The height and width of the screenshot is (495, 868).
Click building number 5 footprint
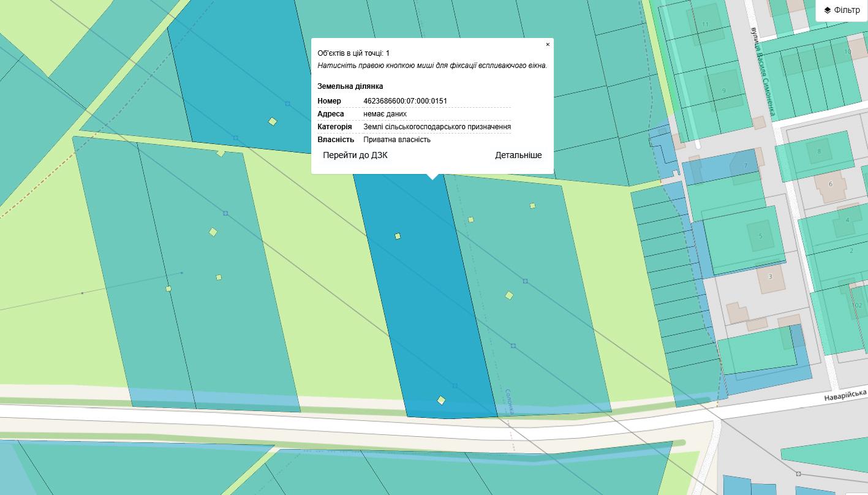[761, 236]
